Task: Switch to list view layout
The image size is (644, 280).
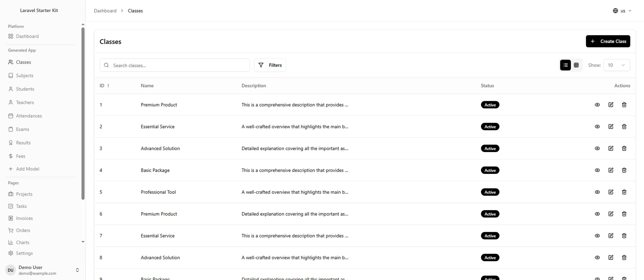Action: click(x=565, y=65)
